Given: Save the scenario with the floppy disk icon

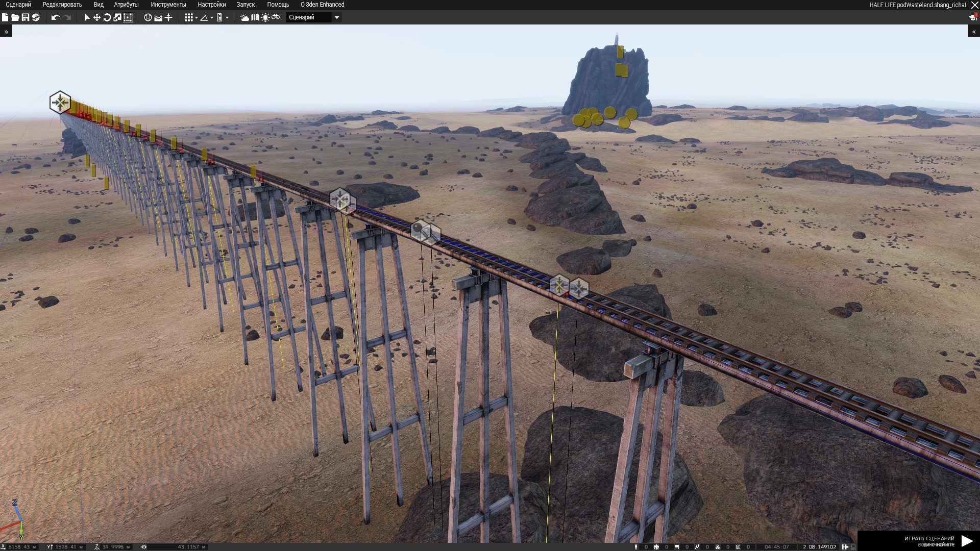Looking at the screenshot, I should [25, 17].
